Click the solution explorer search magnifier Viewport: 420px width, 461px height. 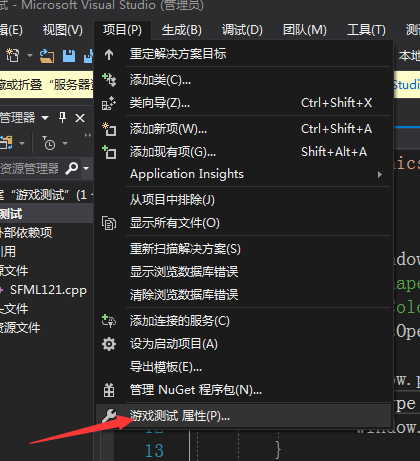pos(72,168)
